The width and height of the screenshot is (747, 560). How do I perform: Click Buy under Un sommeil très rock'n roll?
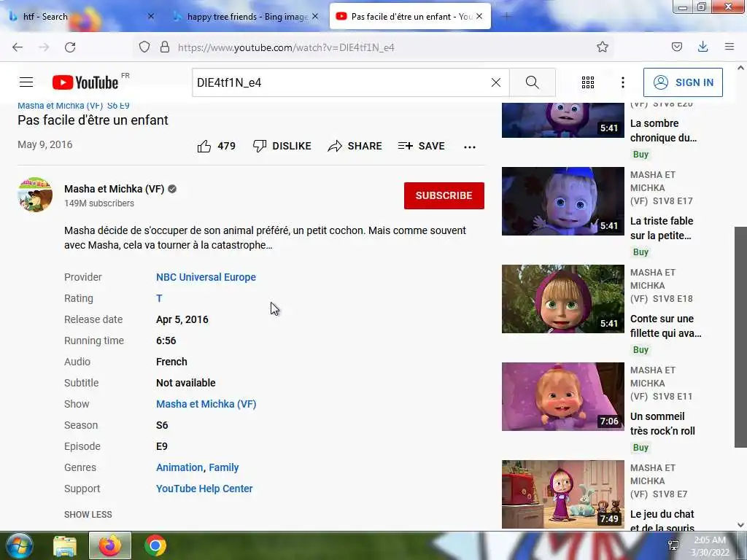click(640, 448)
